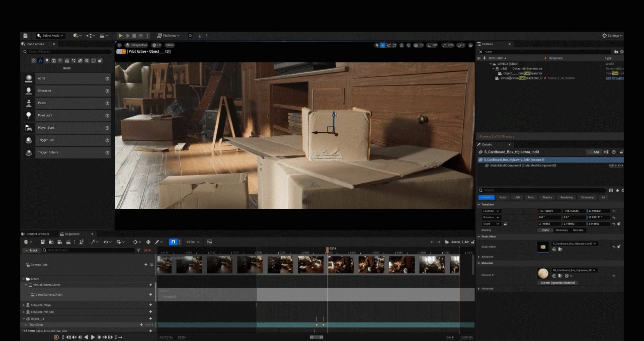Open the Sequencer wrench actions menu
This screenshot has width=644, height=341.
[94, 242]
